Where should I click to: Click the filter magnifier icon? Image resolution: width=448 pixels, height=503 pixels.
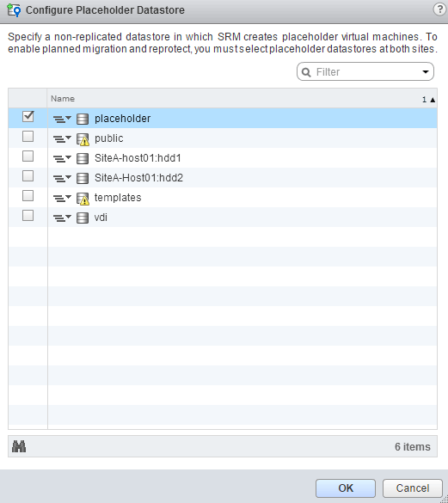pyautogui.click(x=306, y=72)
